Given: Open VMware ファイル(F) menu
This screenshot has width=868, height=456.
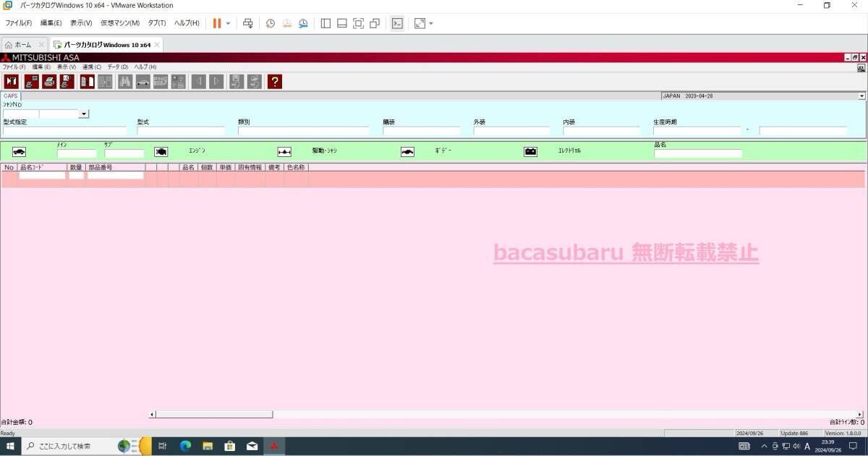Looking at the screenshot, I should (x=19, y=23).
